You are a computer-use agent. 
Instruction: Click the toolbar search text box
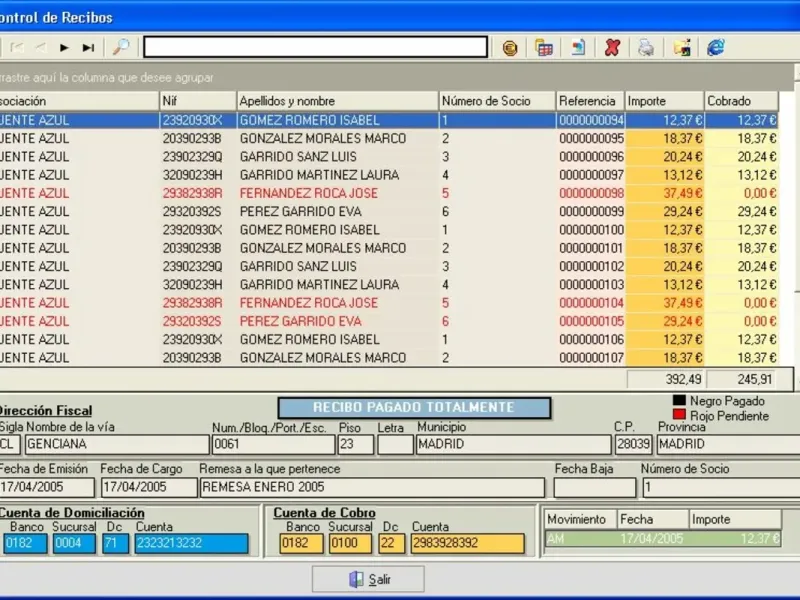coord(315,47)
